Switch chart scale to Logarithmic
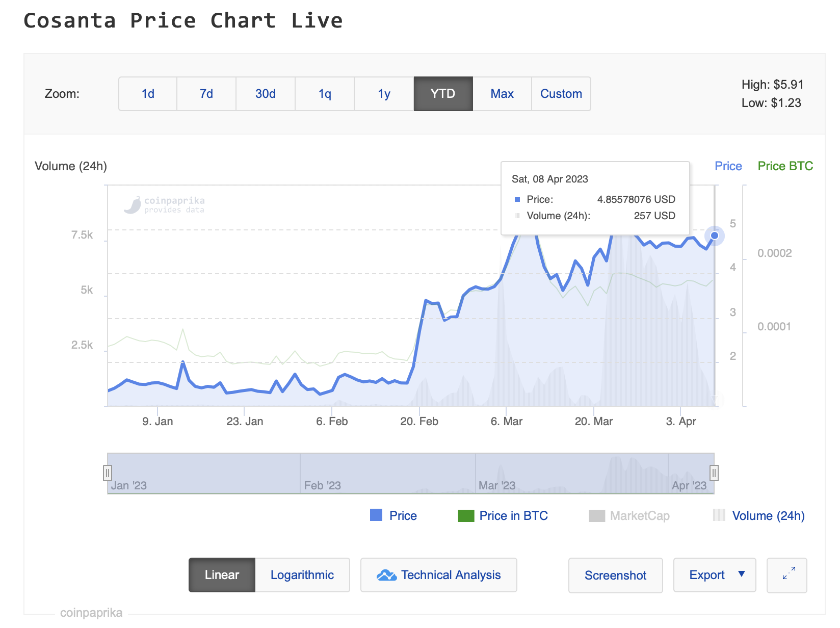Viewport: 840px width, 628px height. (302, 575)
